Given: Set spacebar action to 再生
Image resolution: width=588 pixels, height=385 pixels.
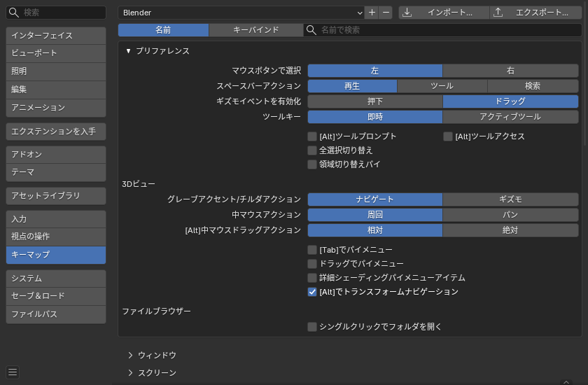Looking at the screenshot, I should 352,86.
